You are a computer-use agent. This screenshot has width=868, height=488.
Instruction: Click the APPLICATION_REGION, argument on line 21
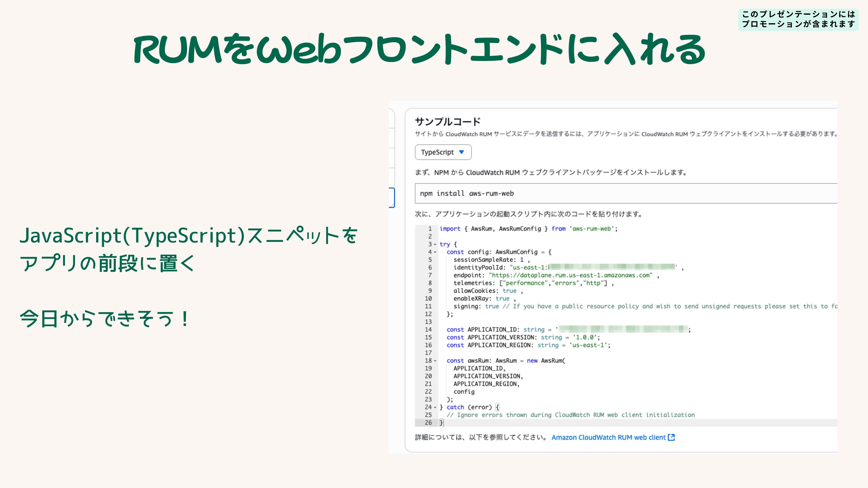[486, 384]
